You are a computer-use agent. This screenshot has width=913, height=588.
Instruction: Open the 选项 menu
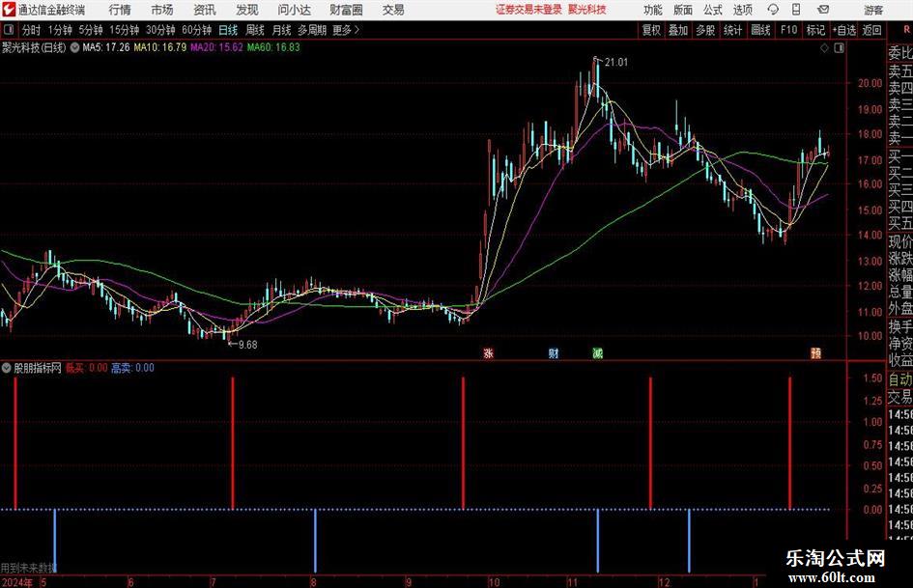pos(742,10)
